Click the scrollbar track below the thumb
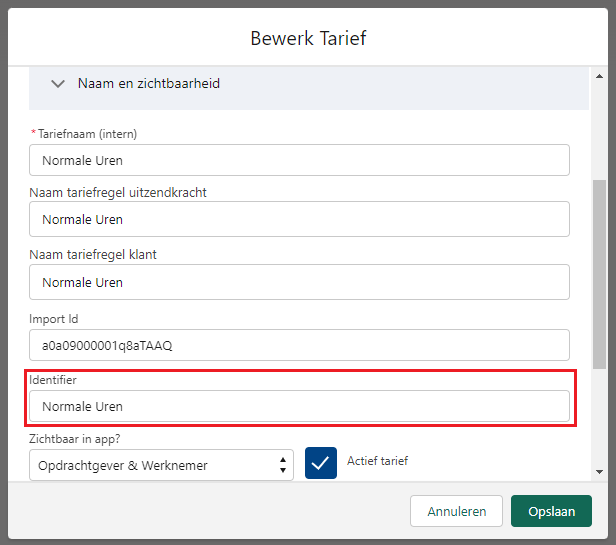The height and width of the screenshot is (545, 616). (x=599, y=417)
